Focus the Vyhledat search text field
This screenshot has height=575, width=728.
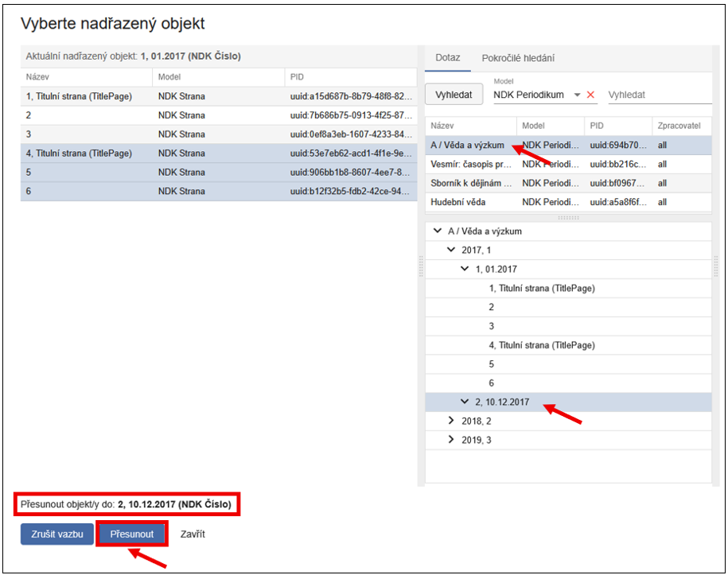click(x=657, y=95)
